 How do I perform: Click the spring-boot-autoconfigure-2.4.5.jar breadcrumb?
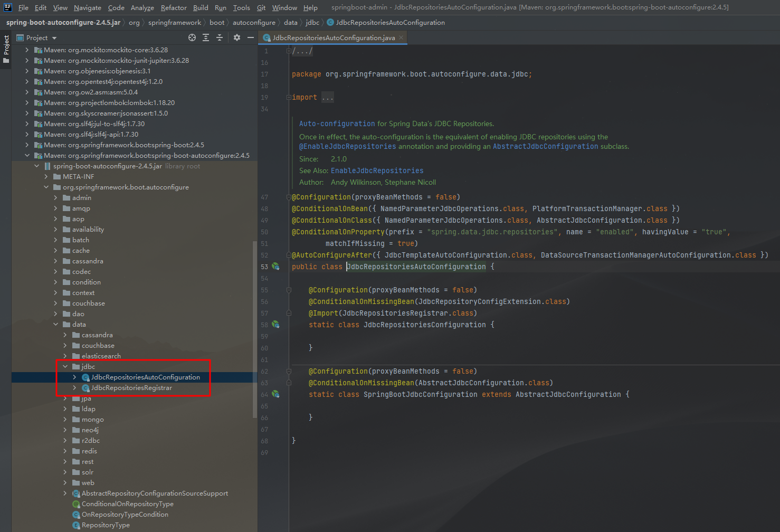point(63,23)
